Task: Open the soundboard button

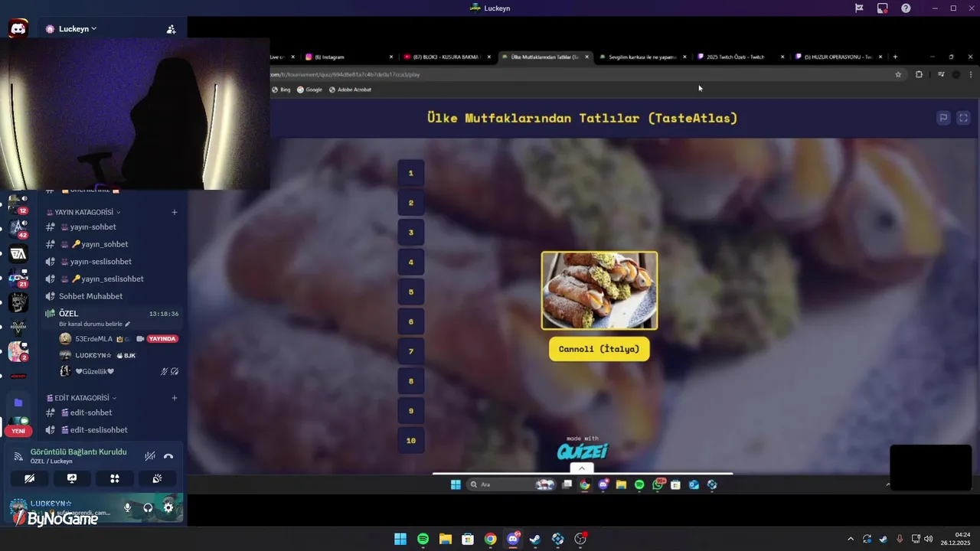Action: (x=158, y=478)
